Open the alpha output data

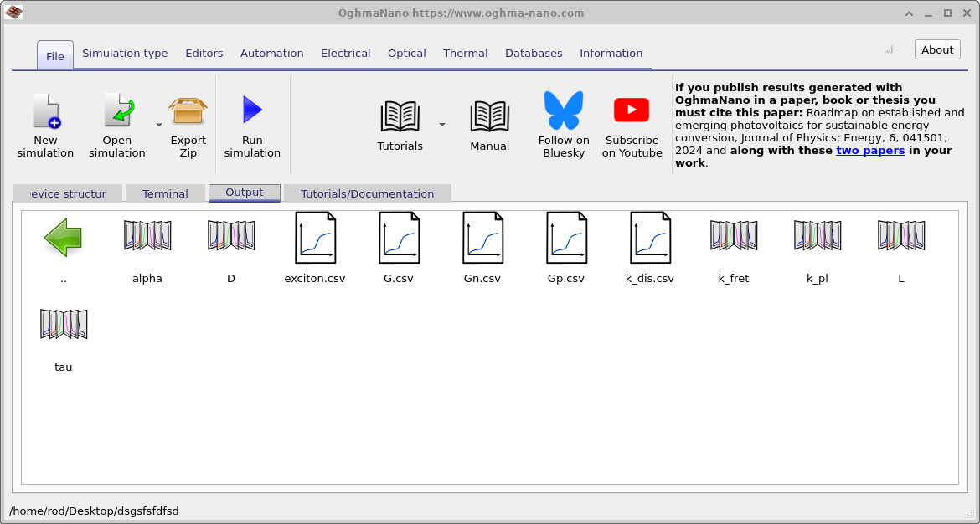147,239
